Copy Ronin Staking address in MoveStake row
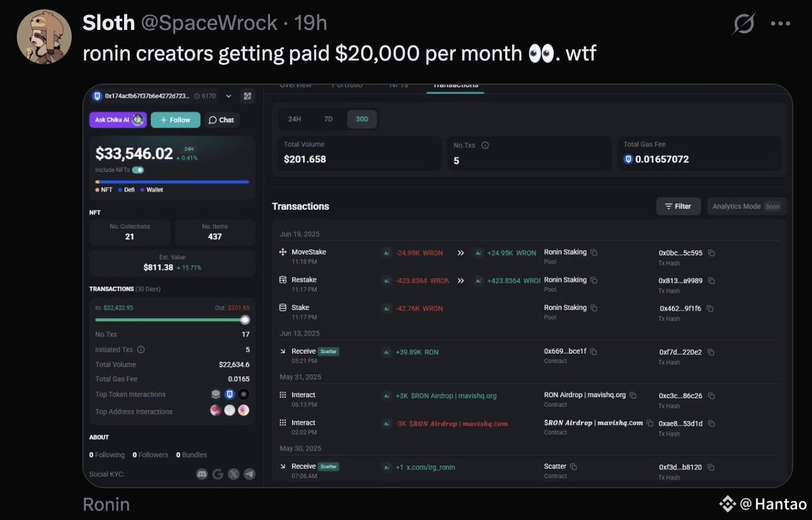The image size is (812, 520). 594,253
